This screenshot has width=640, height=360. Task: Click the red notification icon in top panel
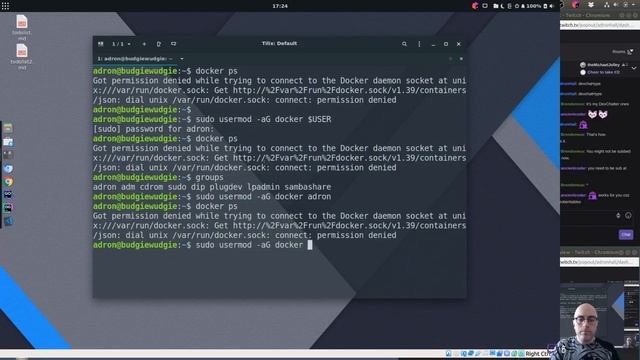475,6
